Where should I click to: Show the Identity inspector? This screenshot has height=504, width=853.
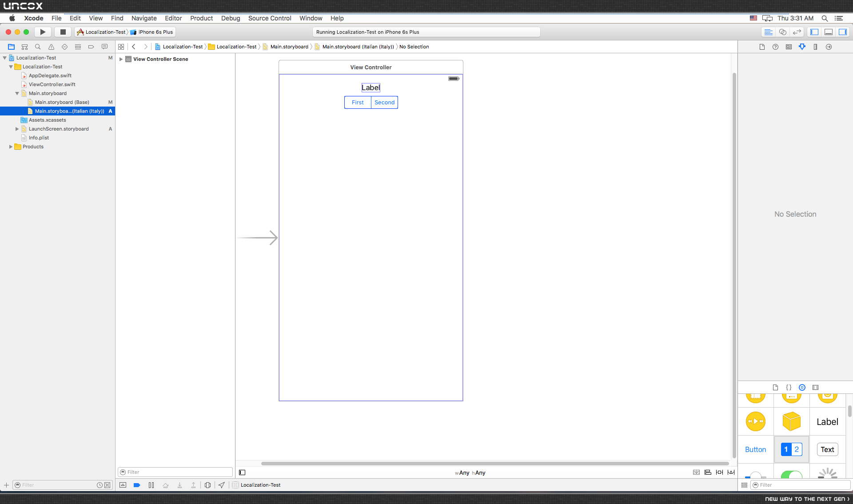pos(789,47)
